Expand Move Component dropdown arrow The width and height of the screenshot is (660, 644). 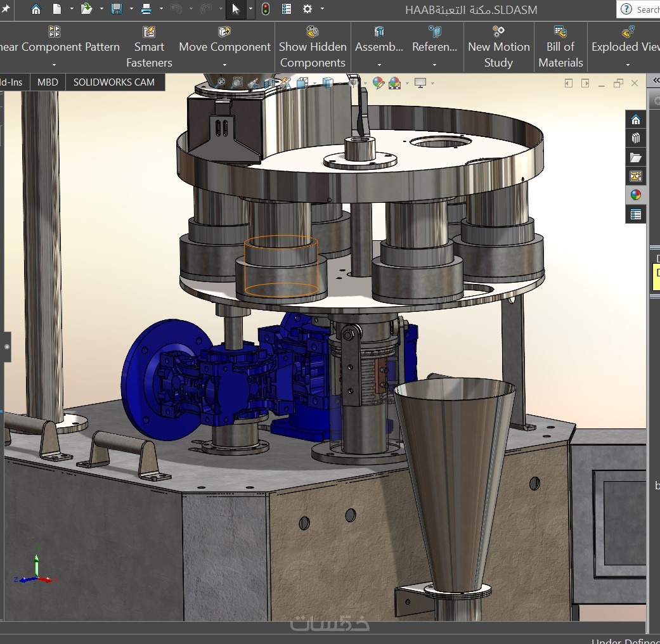point(225,64)
